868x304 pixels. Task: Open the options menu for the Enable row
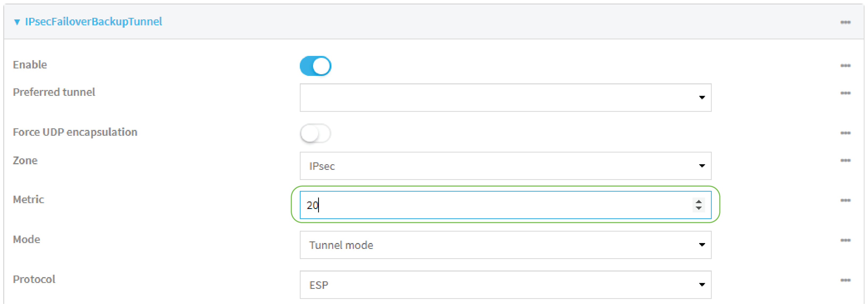point(846,65)
